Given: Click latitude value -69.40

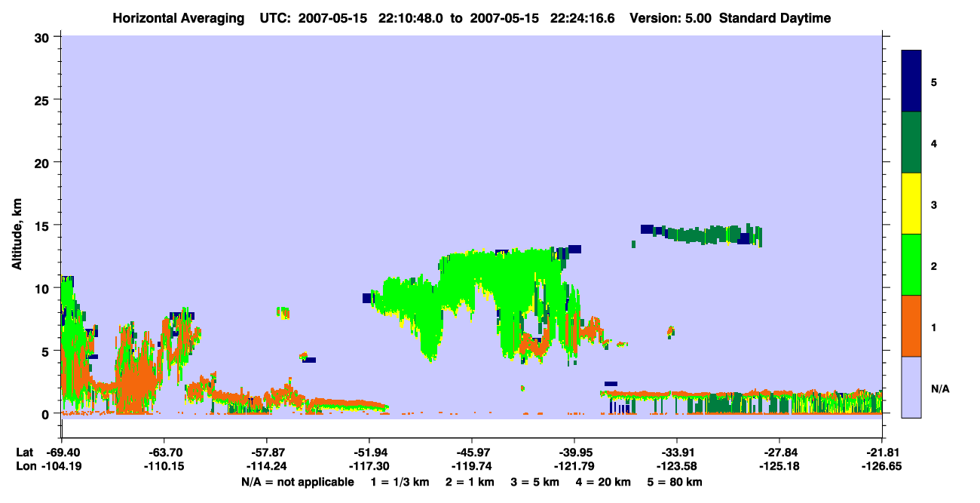Looking at the screenshot, I should tap(62, 452).
